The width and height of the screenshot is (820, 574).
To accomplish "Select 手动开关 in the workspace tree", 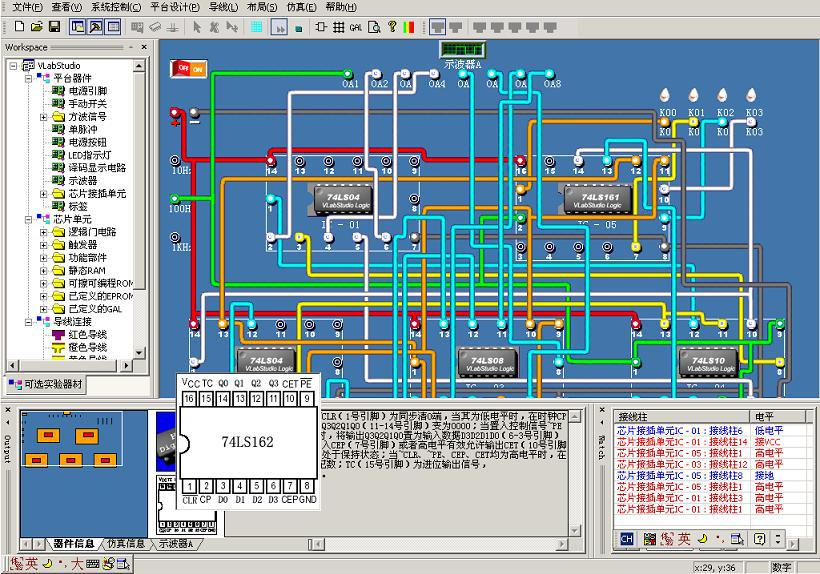I will point(87,104).
